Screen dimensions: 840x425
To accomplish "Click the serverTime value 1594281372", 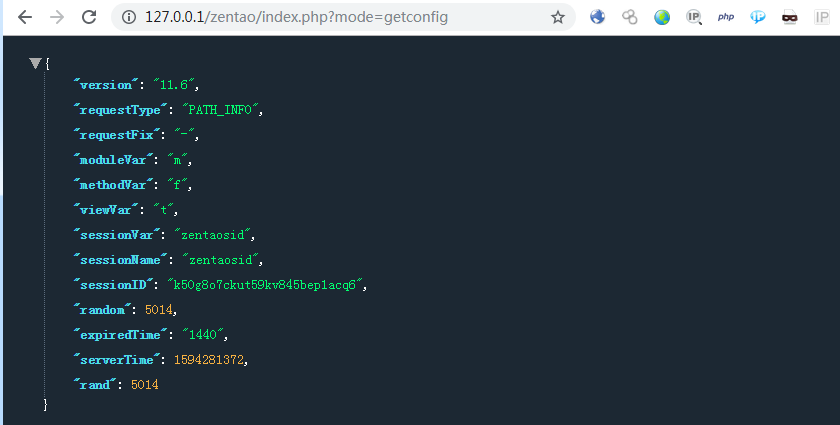I will click(209, 359).
